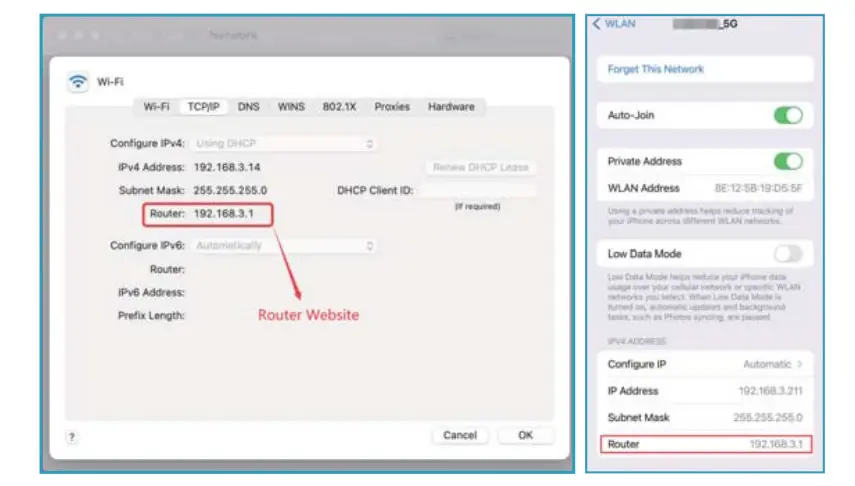Click the DHCP Client ID field

click(477, 190)
